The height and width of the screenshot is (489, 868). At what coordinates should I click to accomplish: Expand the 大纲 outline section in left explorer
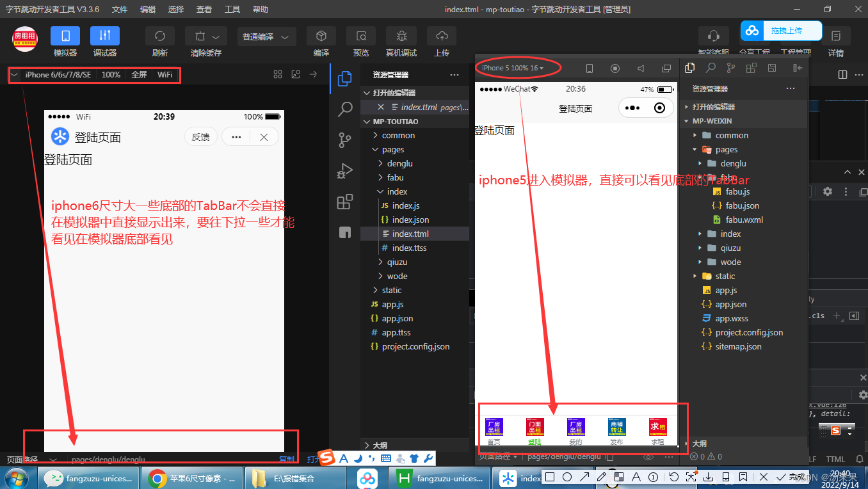415,445
